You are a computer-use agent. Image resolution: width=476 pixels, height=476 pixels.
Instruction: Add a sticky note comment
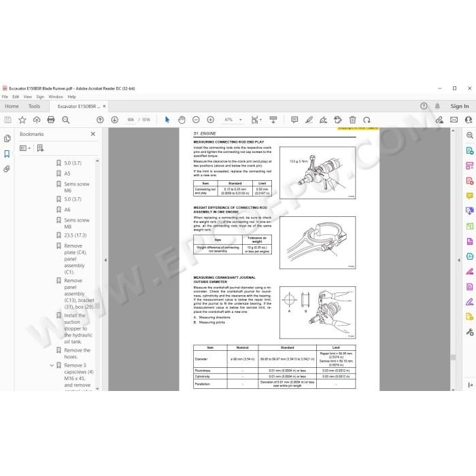(294, 120)
